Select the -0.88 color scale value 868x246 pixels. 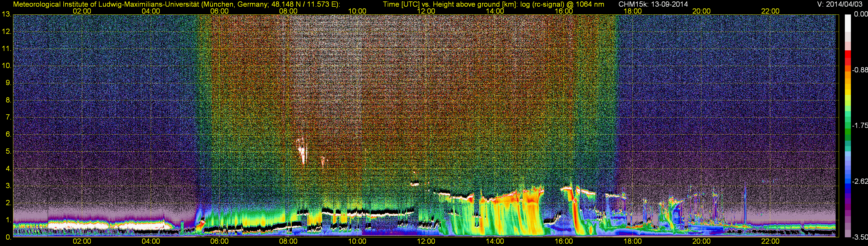tap(860, 70)
